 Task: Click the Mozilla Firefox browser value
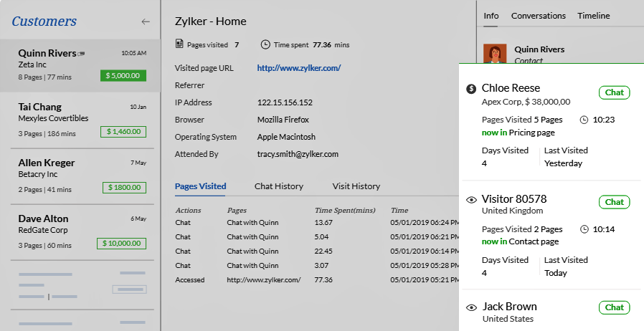(x=283, y=120)
